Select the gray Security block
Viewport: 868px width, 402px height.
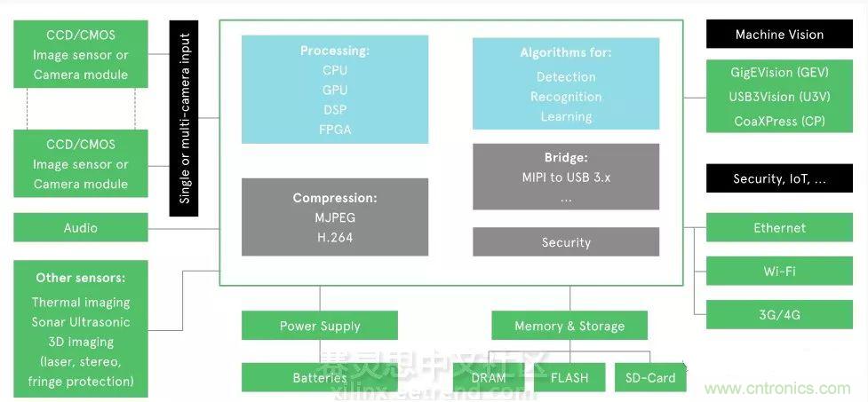click(x=566, y=242)
